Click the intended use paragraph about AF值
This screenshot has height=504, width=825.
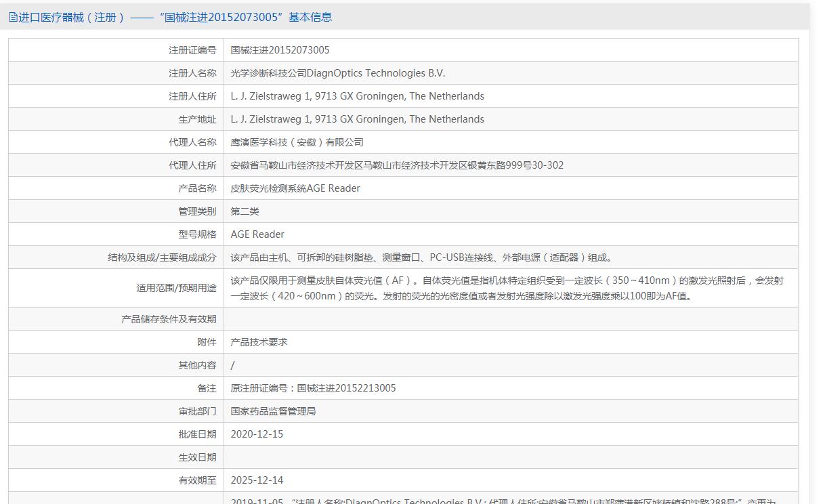507,288
